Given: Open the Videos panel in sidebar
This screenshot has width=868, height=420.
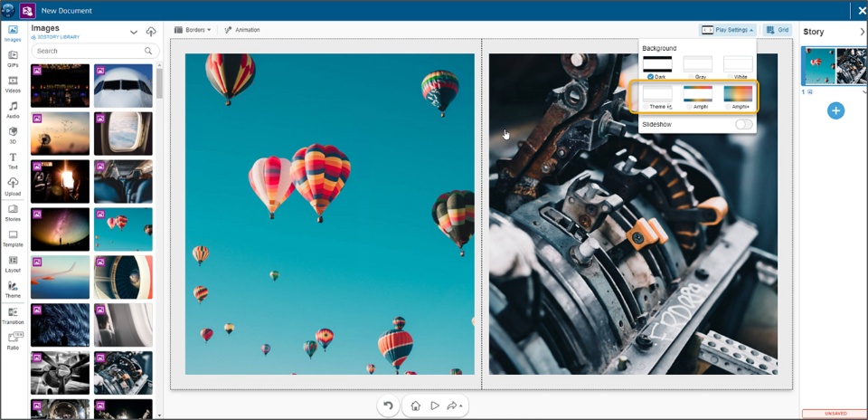Looking at the screenshot, I should click(x=13, y=83).
